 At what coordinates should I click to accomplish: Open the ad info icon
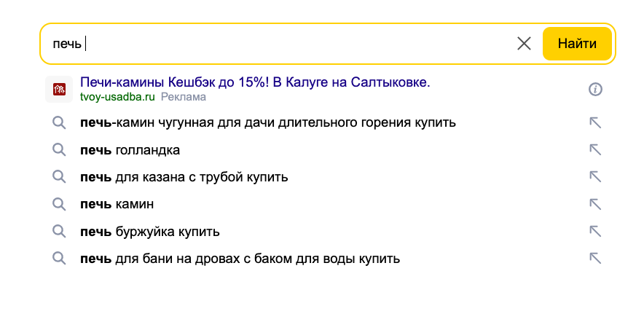(x=595, y=89)
